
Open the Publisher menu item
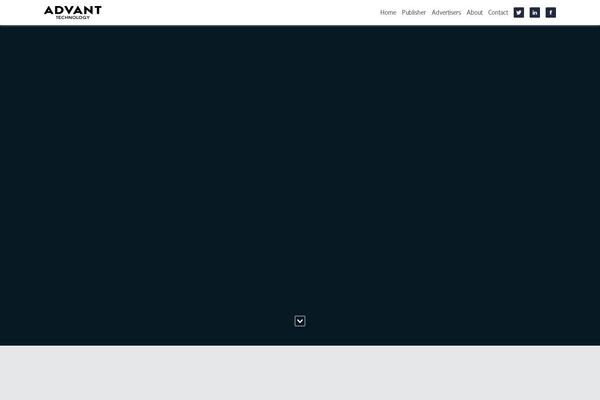[414, 13]
